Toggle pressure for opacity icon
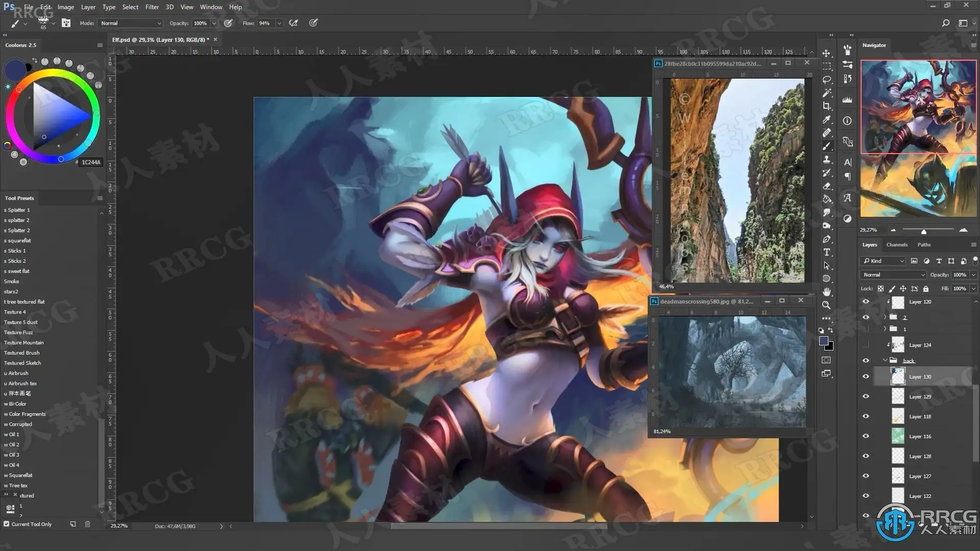The width and height of the screenshot is (980, 551). click(228, 23)
